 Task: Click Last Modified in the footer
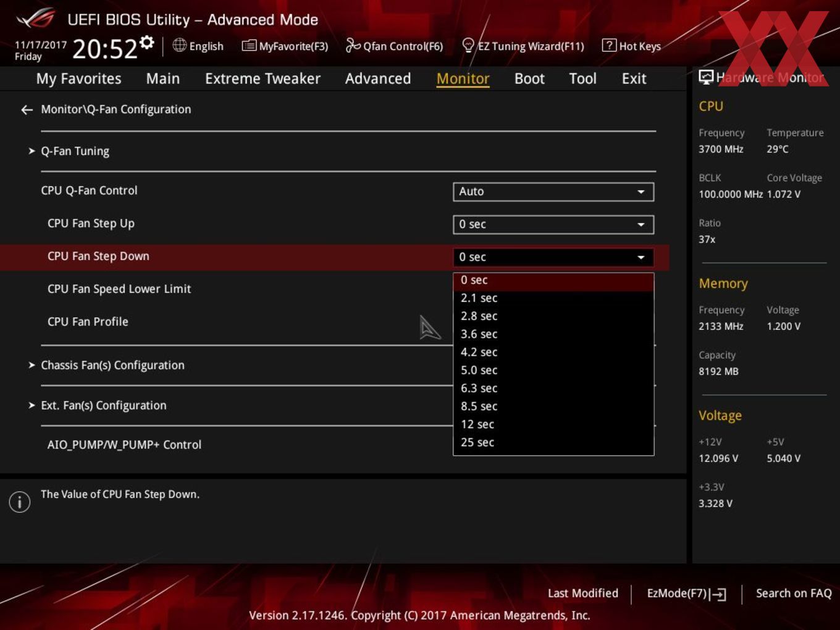tap(583, 594)
